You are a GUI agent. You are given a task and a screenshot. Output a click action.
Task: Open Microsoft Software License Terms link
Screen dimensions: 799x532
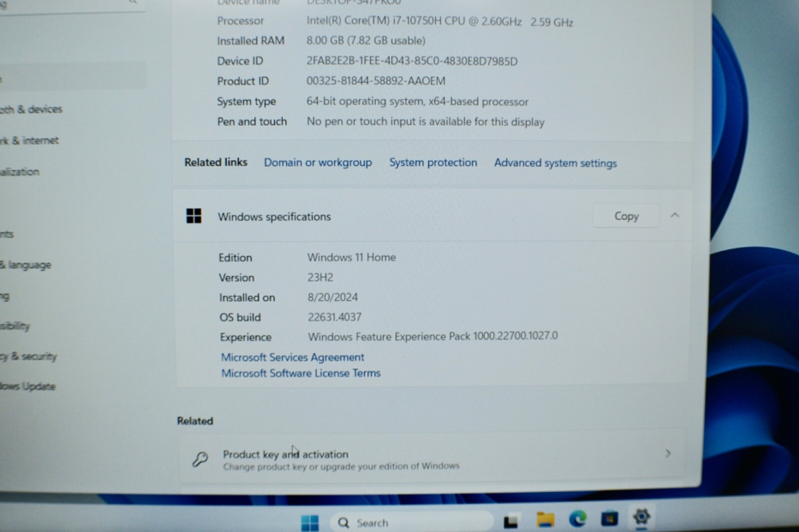[x=301, y=373]
